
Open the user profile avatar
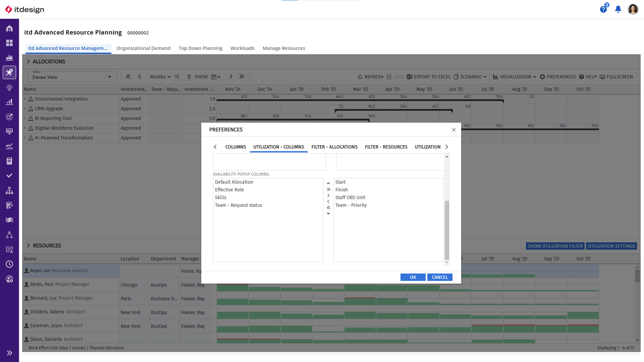pos(633,9)
